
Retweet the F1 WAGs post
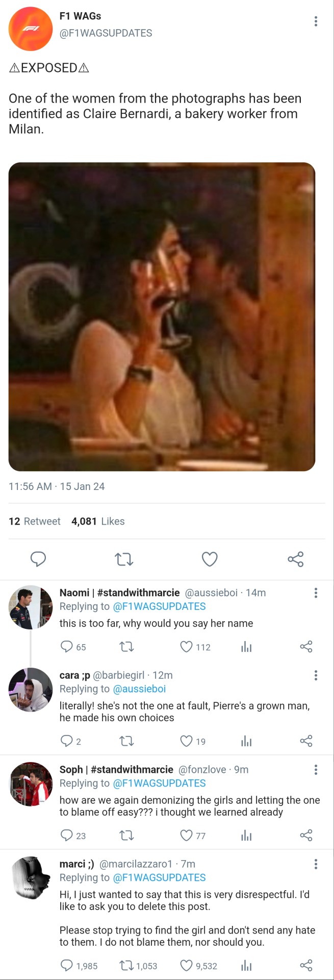124,559
